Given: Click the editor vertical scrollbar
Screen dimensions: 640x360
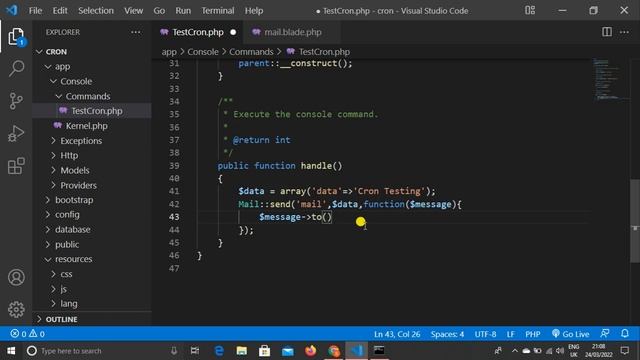Looking at the screenshot, I should 635,221.
